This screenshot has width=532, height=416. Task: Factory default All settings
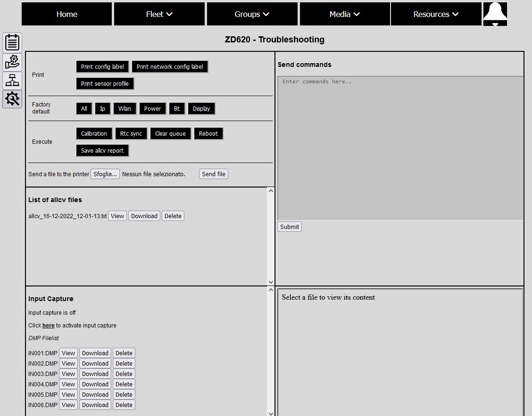pos(84,109)
